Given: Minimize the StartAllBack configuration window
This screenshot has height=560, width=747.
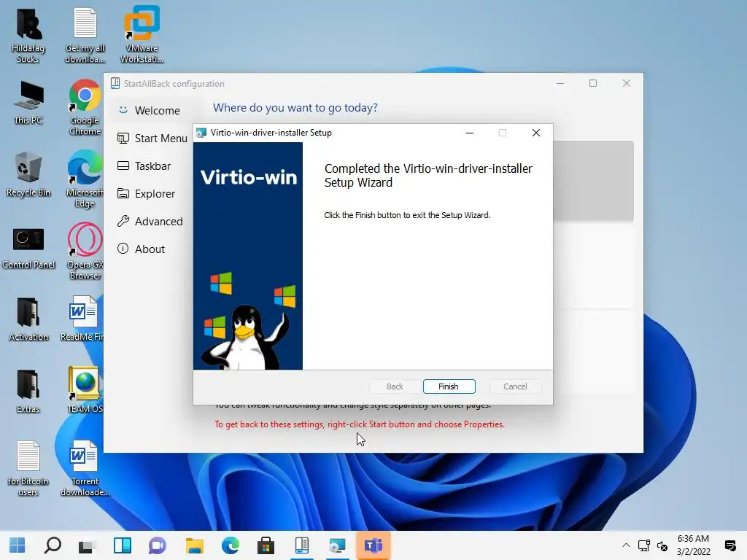Looking at the screenshot, I should 560,83.
